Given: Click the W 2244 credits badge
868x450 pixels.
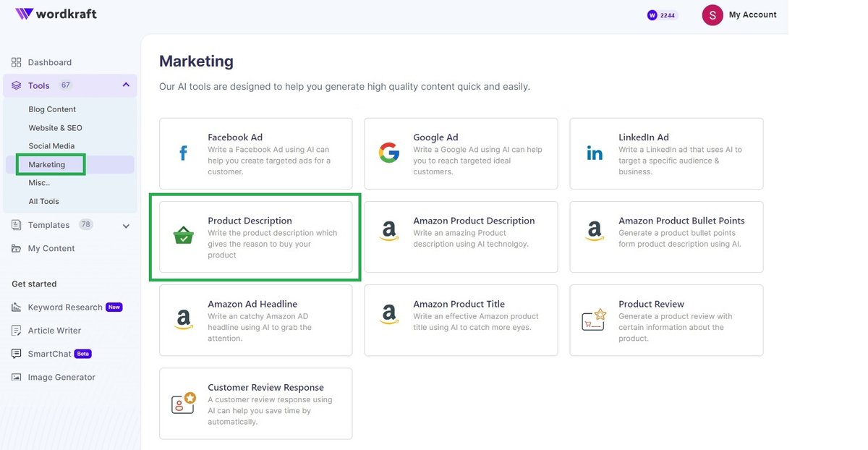Looking at the screenshot, I should click(662, 14).
